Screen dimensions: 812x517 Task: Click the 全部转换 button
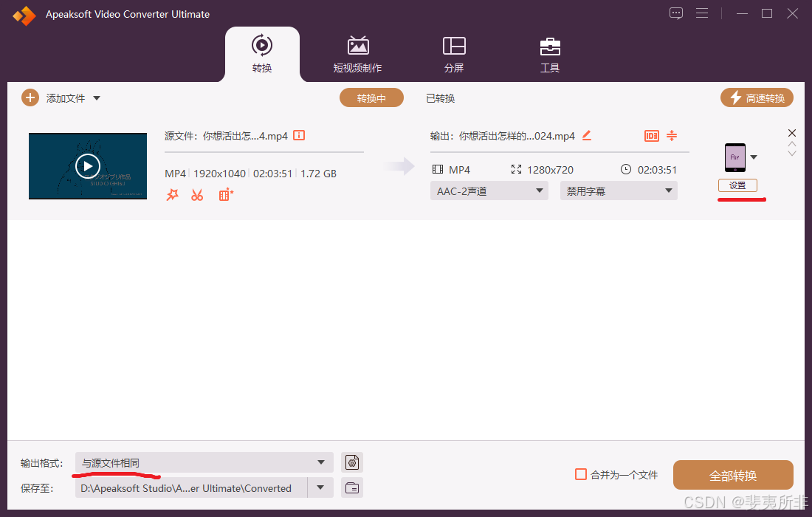[733, 475]
